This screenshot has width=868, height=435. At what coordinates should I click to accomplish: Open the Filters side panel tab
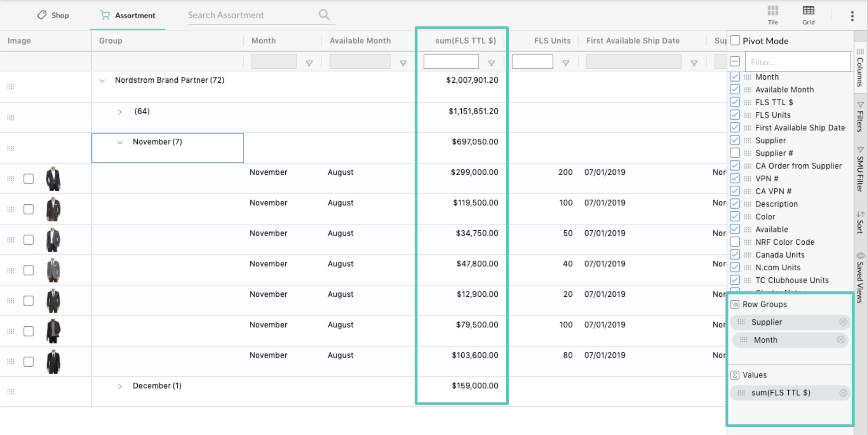click(860, 117)
